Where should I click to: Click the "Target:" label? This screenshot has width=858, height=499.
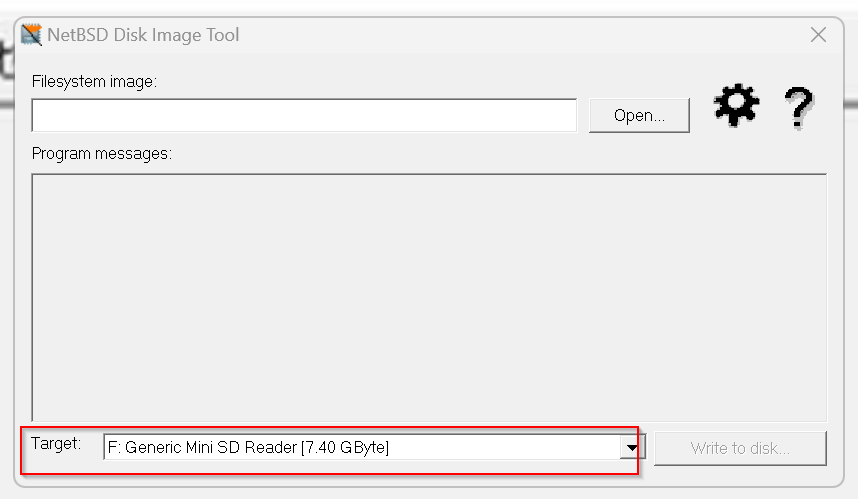(56, 443)
